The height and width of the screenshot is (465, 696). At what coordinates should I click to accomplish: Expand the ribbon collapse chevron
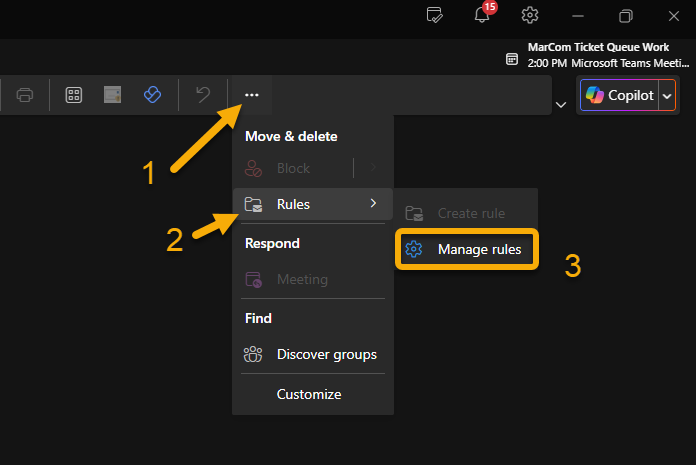click(560, 104)
